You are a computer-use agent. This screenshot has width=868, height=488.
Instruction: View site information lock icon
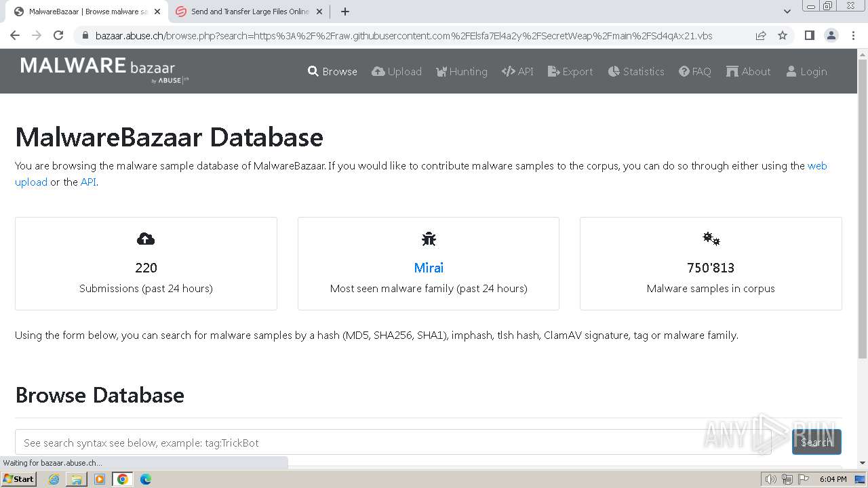pyautogui.click(x=84, y=35)
